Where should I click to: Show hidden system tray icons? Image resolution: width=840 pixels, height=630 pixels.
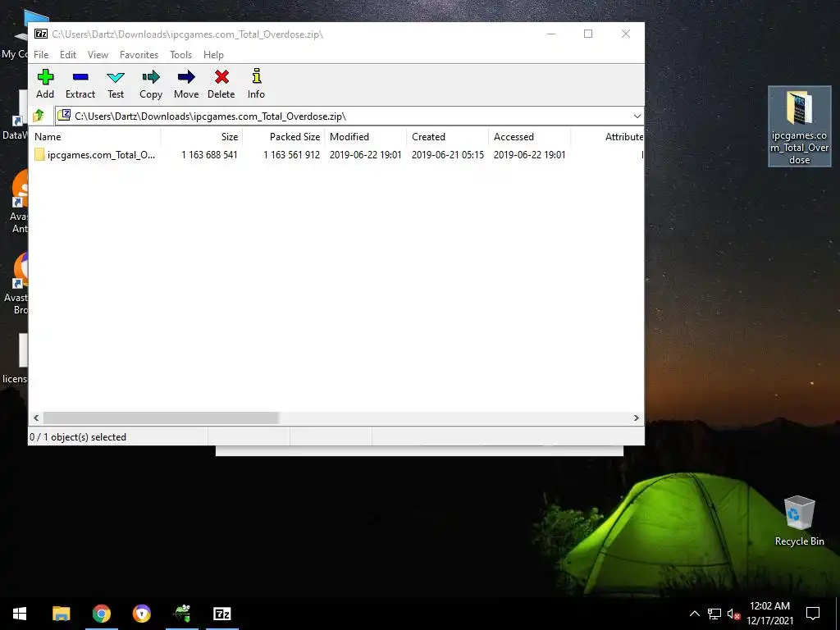coord(694,614)
